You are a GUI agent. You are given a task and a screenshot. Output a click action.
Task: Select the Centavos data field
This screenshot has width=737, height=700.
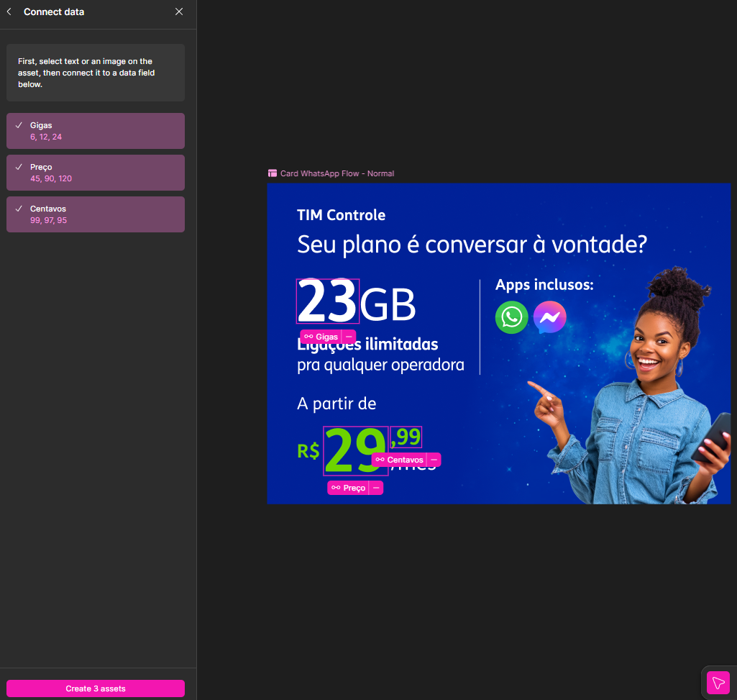pyautogui.click(x=96, y=214)
